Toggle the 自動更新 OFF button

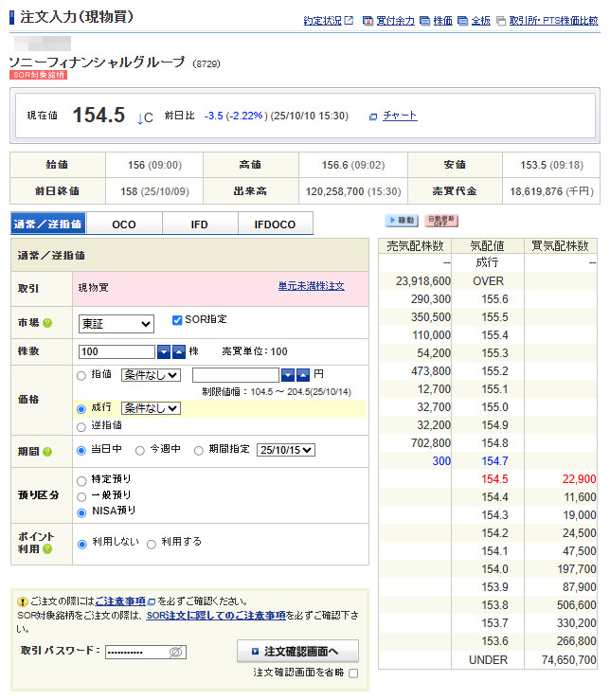[x=440, y=220]
